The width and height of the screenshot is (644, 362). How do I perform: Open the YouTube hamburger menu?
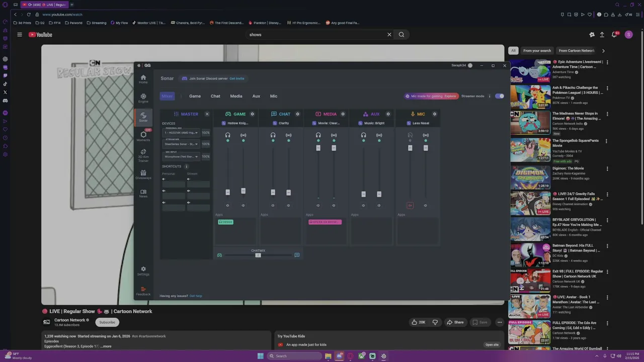[x=20, y=35]
